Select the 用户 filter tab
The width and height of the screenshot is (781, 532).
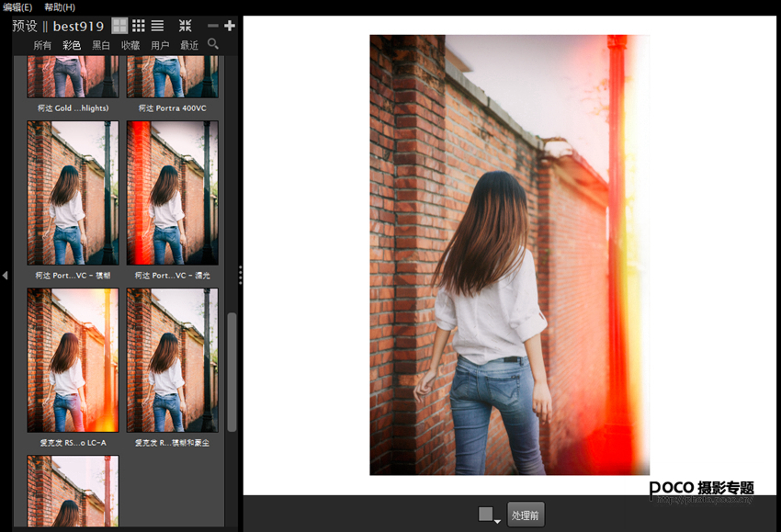[x=160, y=45]
